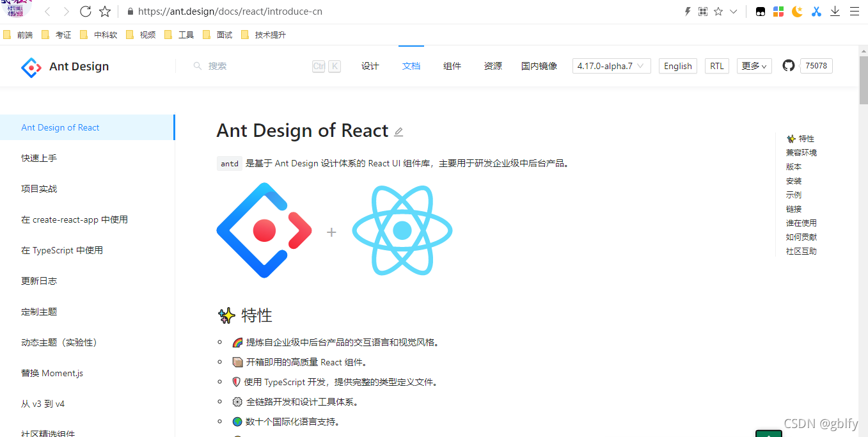Jump to the 兼容环境 anchor link
This screenshot has width=868, height=437.
point(801,152)
